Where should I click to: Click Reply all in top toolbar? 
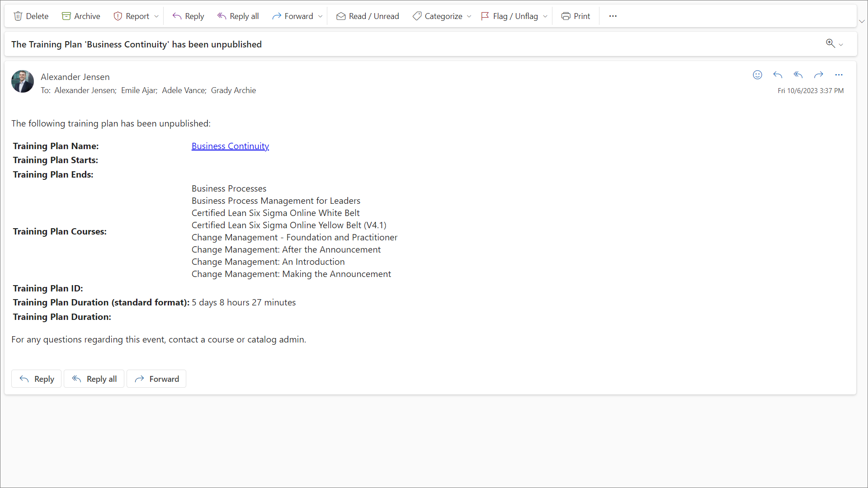tap(238, 16)
